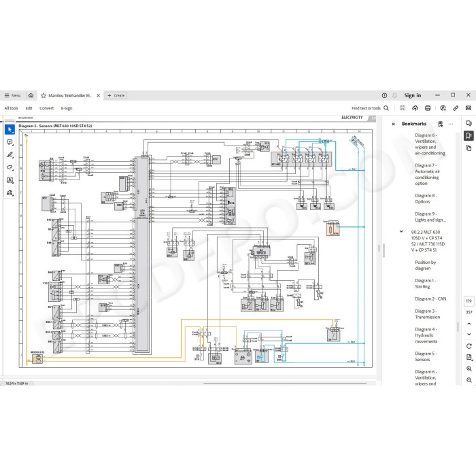Open the page thumbnails panel icon
Image resolution: width=476 pixels, height=476 pixels.
pos(469,148)
